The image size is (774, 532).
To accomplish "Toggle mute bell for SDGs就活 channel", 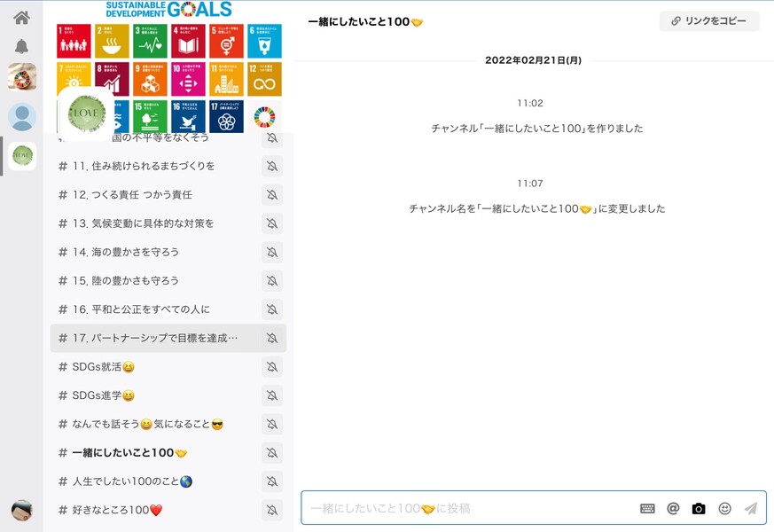I will (272, 367).
